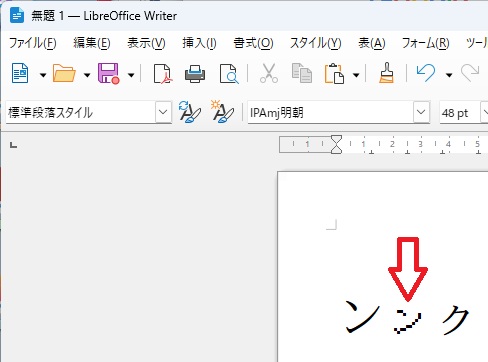Open the 表示(V) menu
This screenshot has width=488, height=362.
146,43
